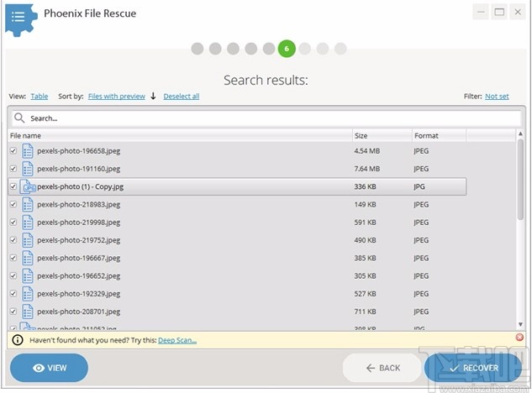The height and width of the screenshot is (393, 532).
Task: Open Filter Not set option
Action: (x=497, y=97)
